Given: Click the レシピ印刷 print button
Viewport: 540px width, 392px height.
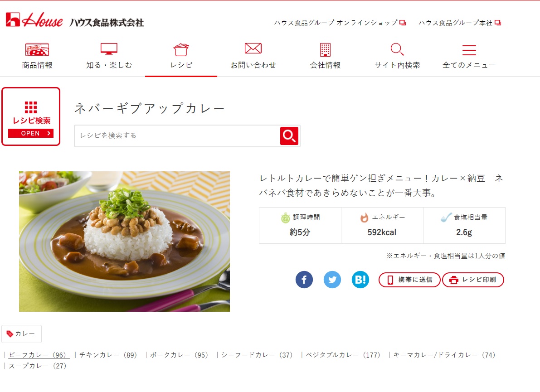Looking at the screenshot, I should point(473,280).
